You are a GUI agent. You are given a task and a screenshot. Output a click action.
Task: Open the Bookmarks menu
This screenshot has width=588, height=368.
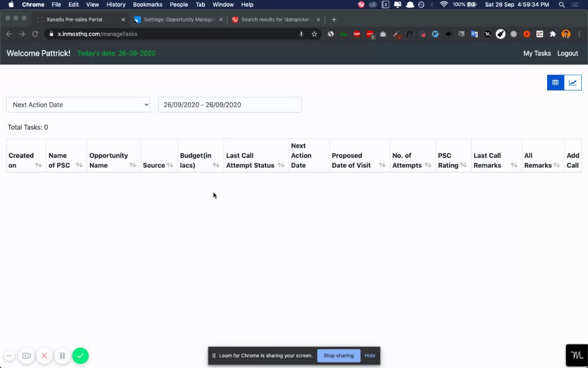pos(148,5)
